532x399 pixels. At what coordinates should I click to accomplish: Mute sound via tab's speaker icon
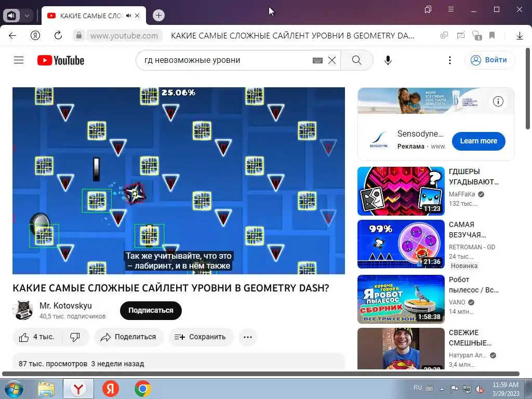129,16
